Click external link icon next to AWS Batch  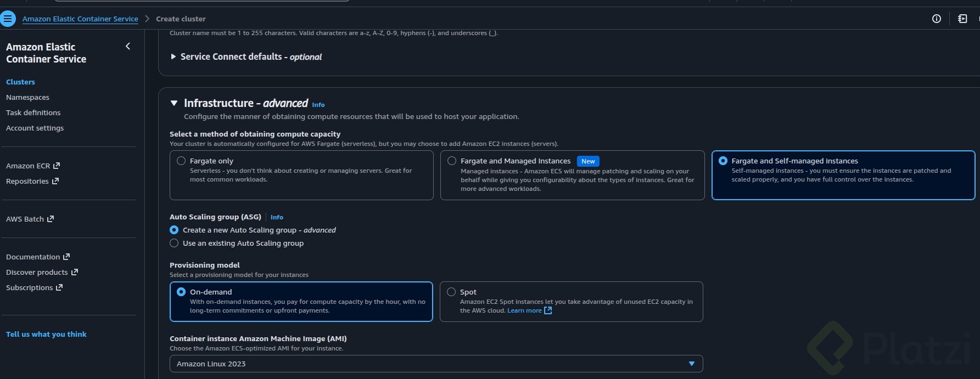(x=51, y=219)
